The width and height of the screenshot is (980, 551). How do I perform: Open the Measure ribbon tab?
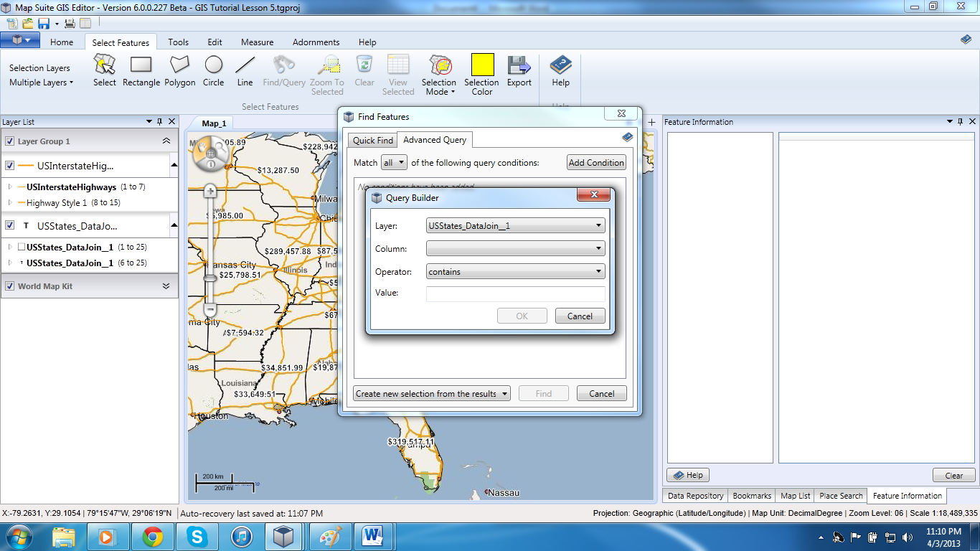pyautogui.click(x=256, y=42)
